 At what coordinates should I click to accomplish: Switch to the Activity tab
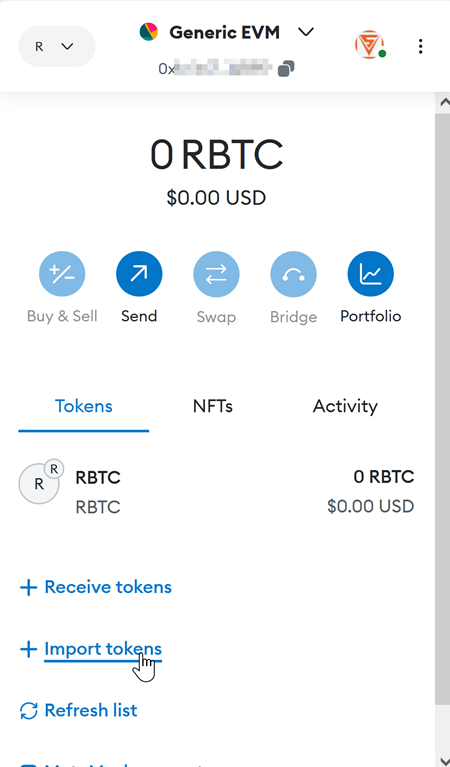(345, 406)
